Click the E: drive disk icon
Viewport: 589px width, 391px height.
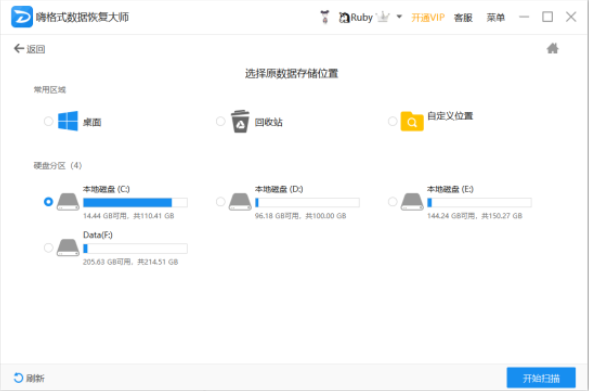pos(412,202)
